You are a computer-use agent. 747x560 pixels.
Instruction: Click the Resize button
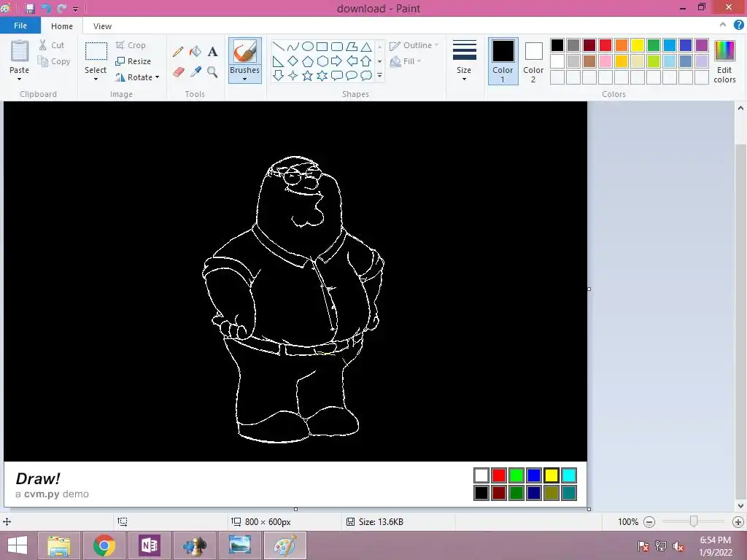point(133,61)
